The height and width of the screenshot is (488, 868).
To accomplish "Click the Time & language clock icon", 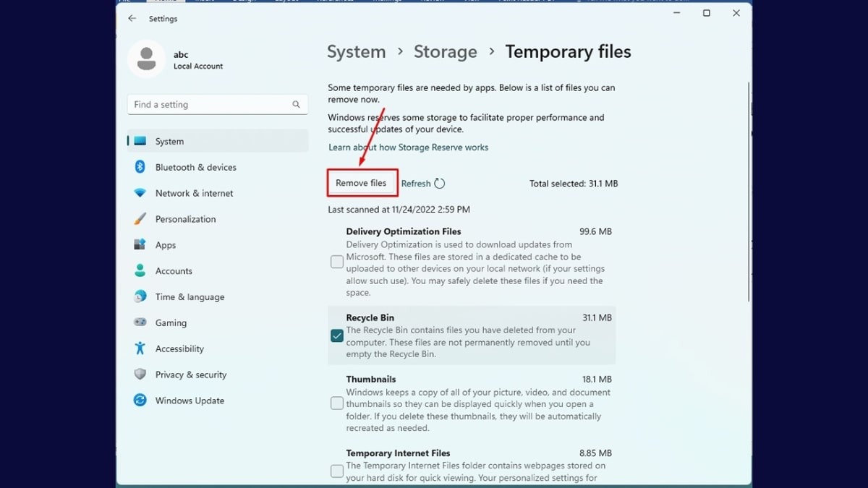I will tap(140, 297).
